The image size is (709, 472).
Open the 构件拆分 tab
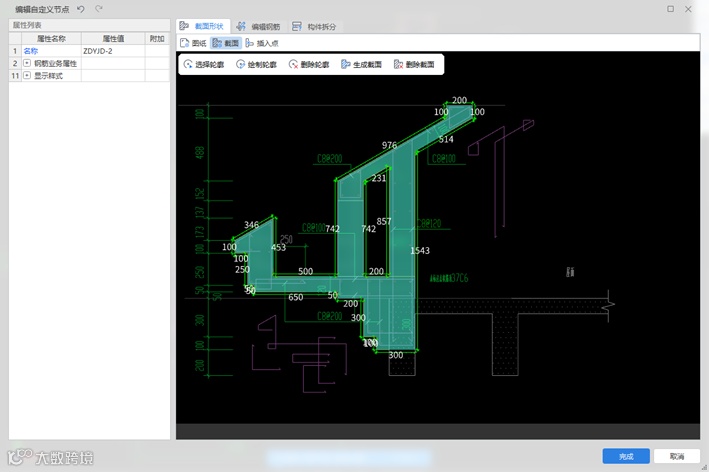tap(316, 26)
